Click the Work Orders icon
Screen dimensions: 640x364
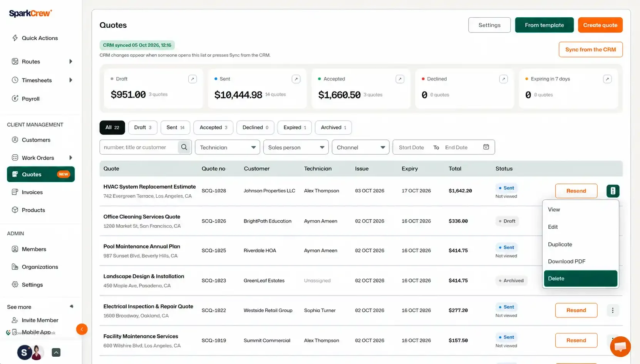click(x=15, y=158)
